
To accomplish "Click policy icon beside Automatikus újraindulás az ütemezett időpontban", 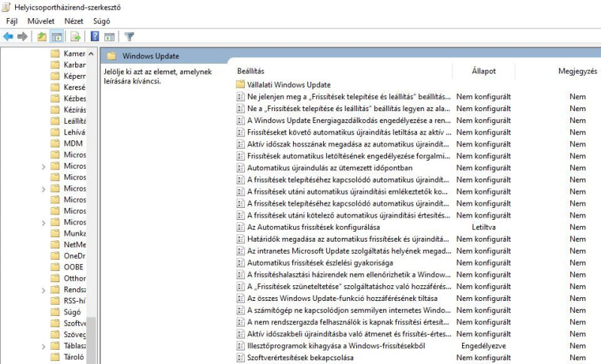I will click(x=240, y=167).
